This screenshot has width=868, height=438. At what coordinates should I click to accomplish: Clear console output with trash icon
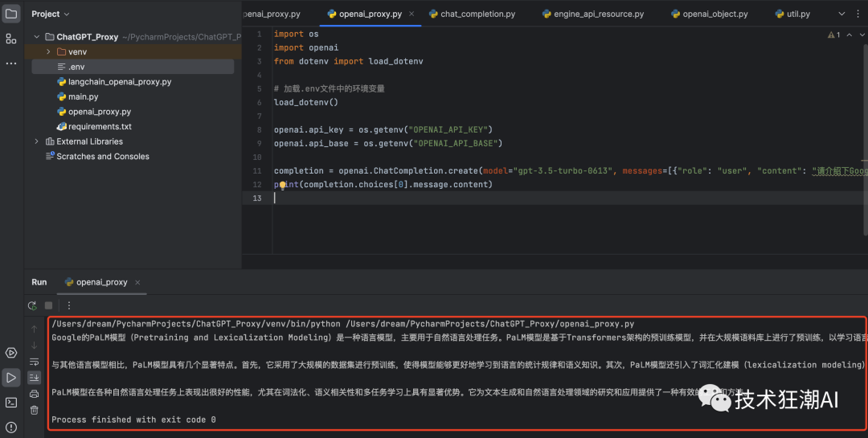point(34,410)
